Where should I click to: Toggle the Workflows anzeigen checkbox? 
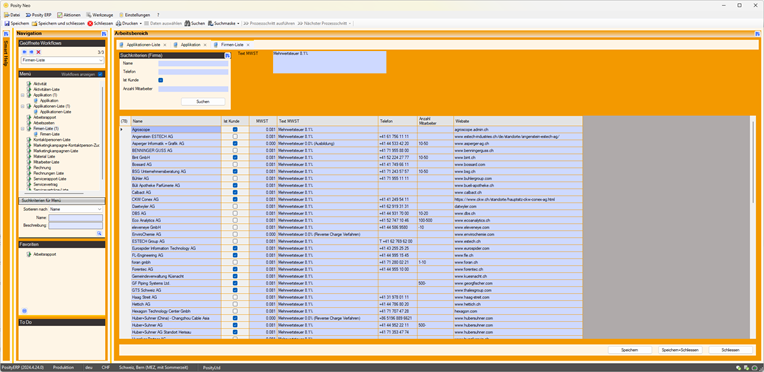[100, 74]
